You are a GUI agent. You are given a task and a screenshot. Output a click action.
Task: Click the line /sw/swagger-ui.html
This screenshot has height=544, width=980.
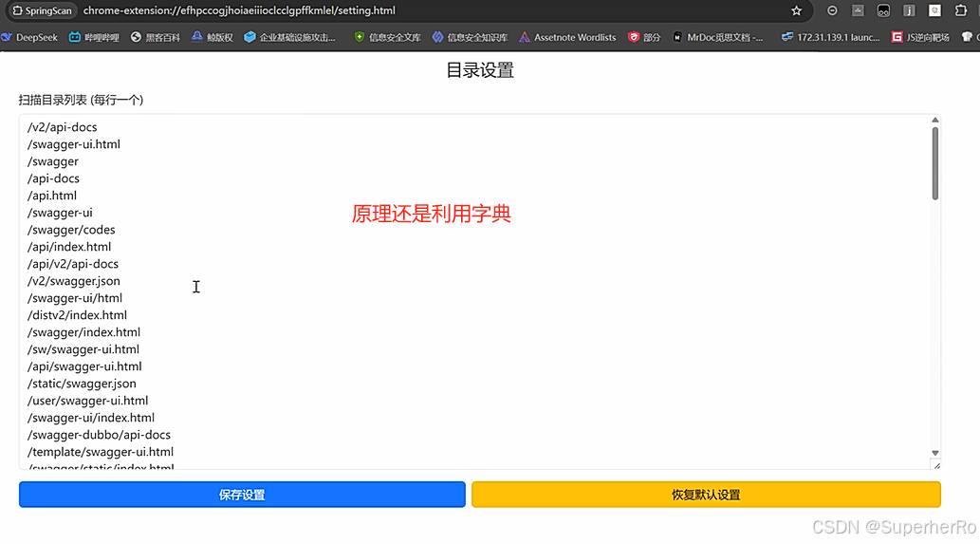[x=83, y=349]
